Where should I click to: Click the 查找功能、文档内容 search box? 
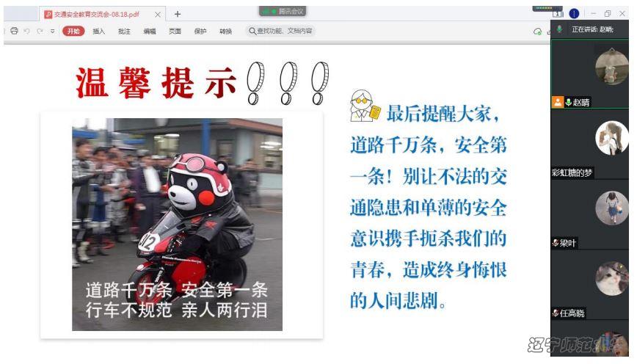click(280, 31)
